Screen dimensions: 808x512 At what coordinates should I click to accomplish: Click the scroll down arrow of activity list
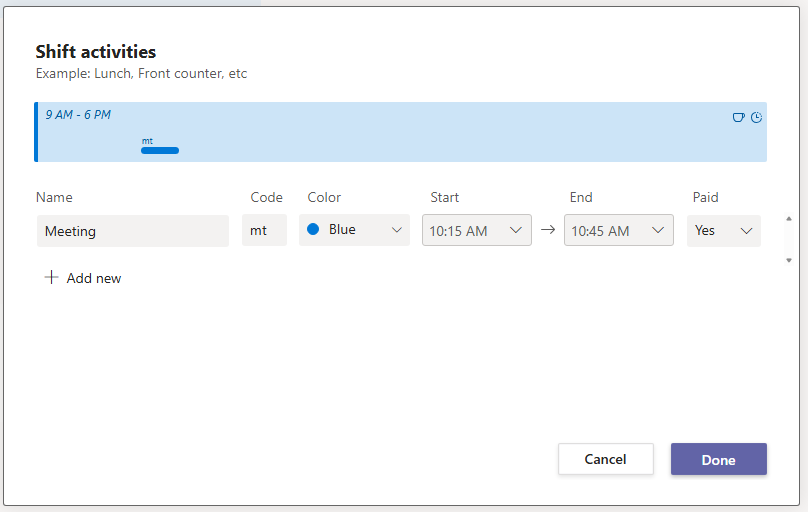[x=788, y=261]
